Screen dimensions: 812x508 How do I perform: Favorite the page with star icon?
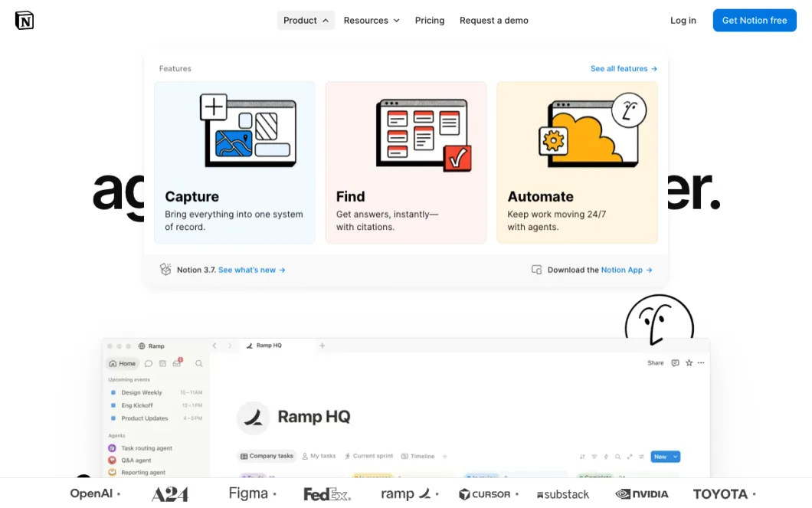click(x=689, y=363)
